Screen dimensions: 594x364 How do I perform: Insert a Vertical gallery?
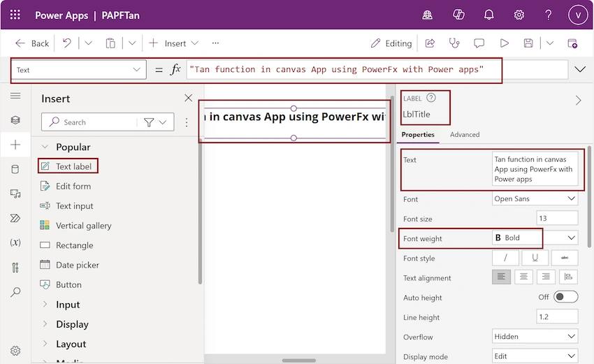[75, 226]
